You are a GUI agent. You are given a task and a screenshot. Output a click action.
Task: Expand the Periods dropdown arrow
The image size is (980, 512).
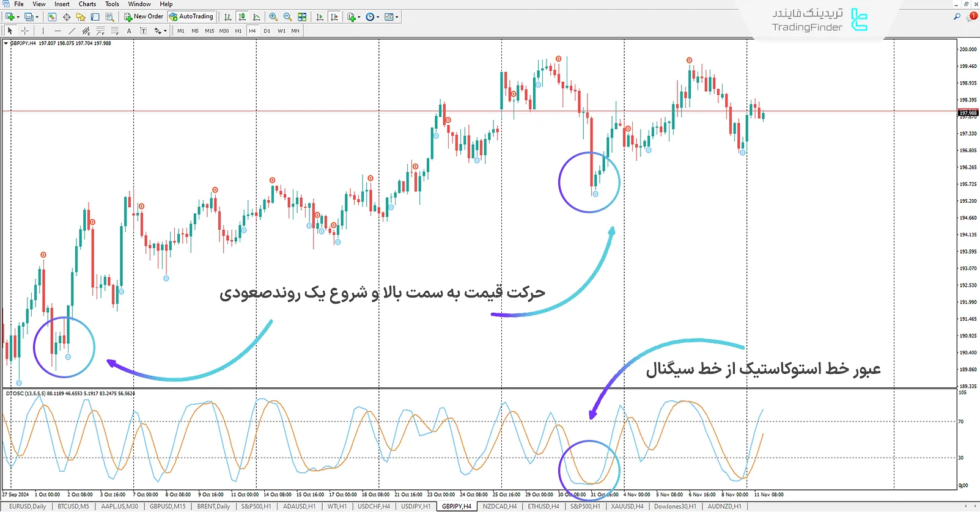378,17
